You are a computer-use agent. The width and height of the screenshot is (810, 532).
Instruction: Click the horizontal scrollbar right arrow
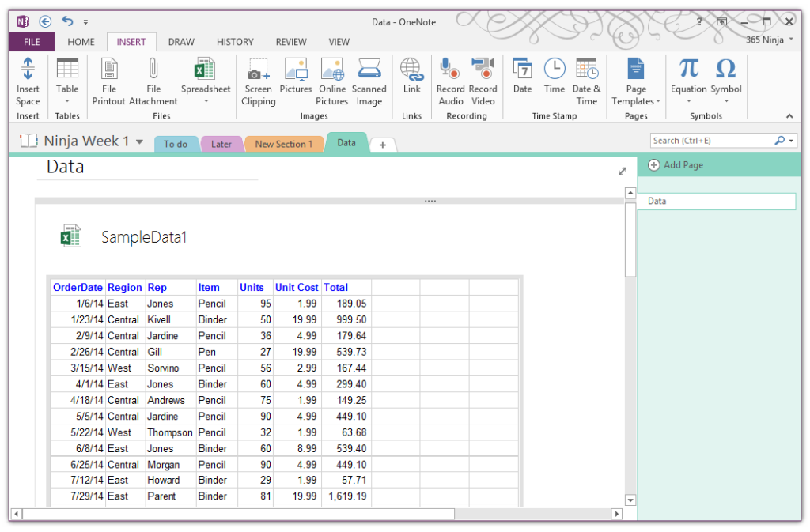pos(616,514)
